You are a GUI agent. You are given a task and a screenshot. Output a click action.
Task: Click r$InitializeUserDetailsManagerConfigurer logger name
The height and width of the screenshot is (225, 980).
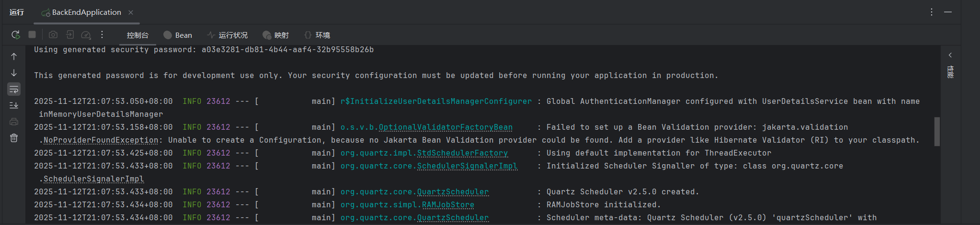[x=436, y=101]
